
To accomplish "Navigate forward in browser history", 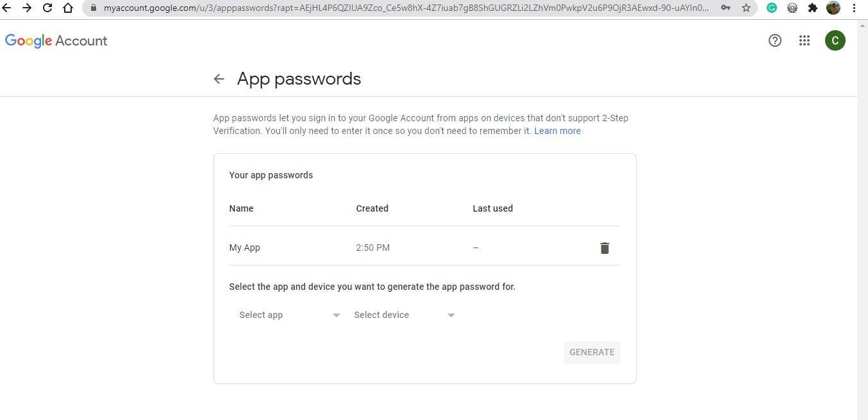I will click(x=26, y=8).
